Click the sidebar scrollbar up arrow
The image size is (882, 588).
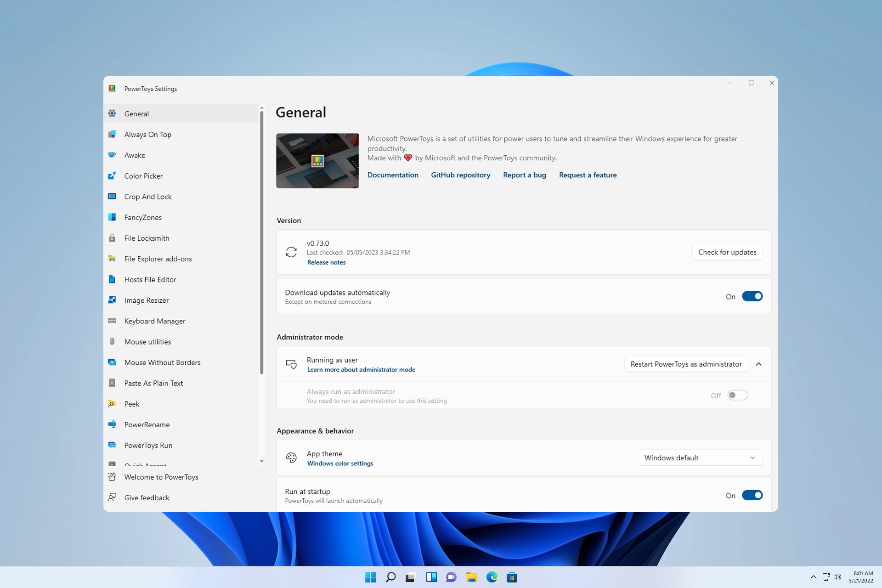click(x=261, y=107)
